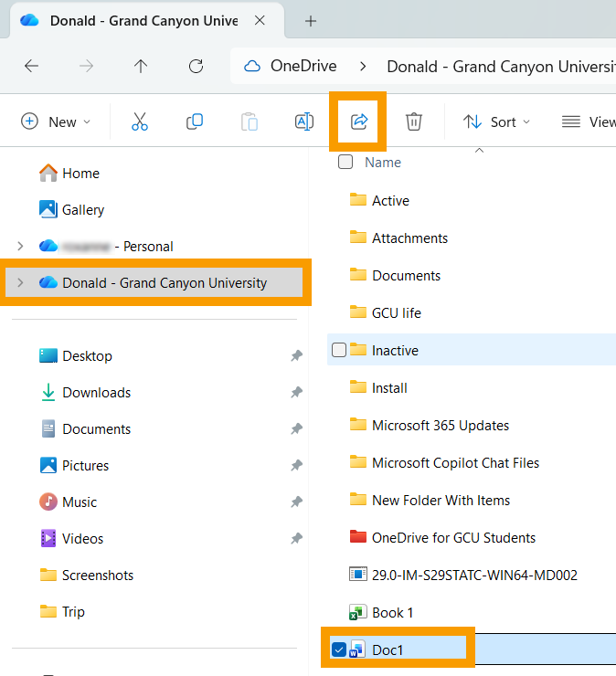Click the Name column header
616x676 pixels.
tap(383, 162)
